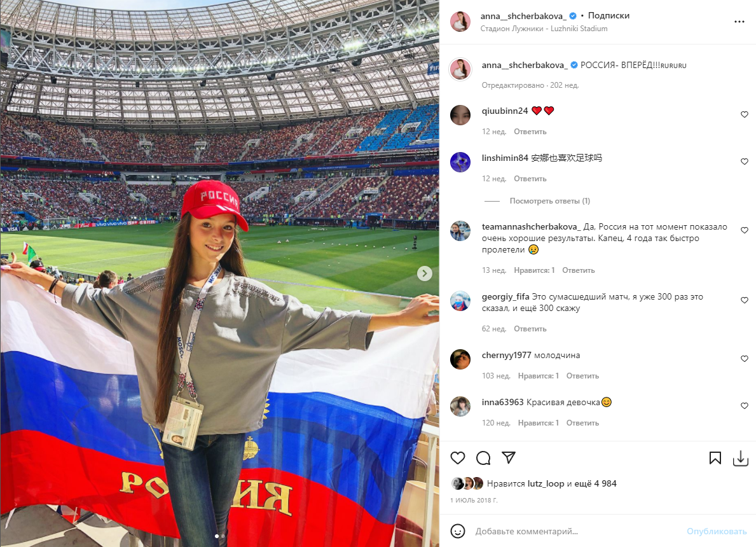Open comments with the speech bubble icon
Viewport: 756px width, 547px height.
[483, 458]
